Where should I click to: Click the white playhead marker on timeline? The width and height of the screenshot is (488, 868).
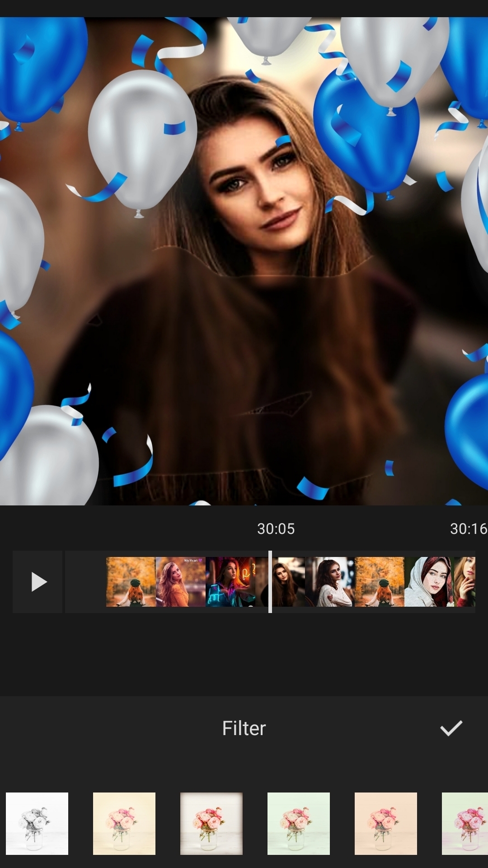tap(270, 582)
